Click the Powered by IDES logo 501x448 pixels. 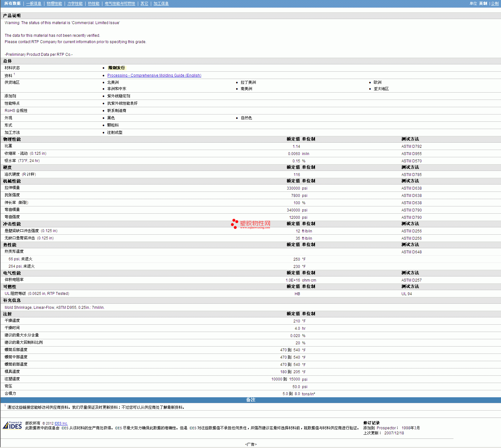[x=13, y=425]
